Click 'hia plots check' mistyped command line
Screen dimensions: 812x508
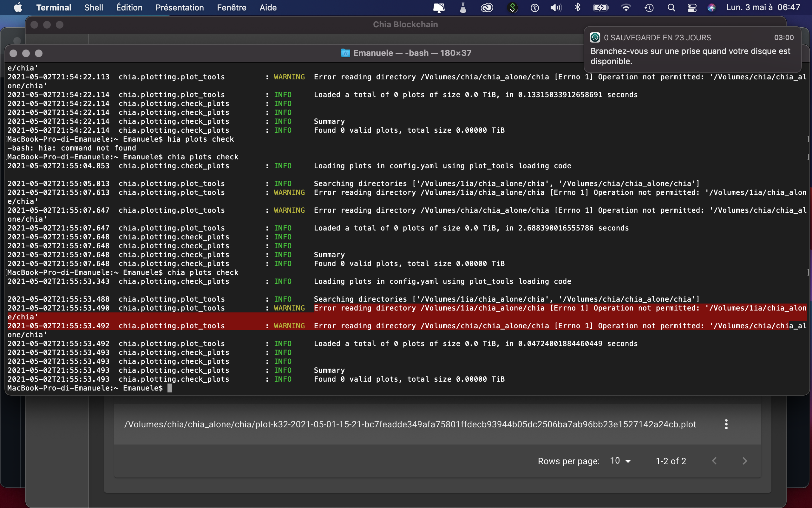(200, 139)
